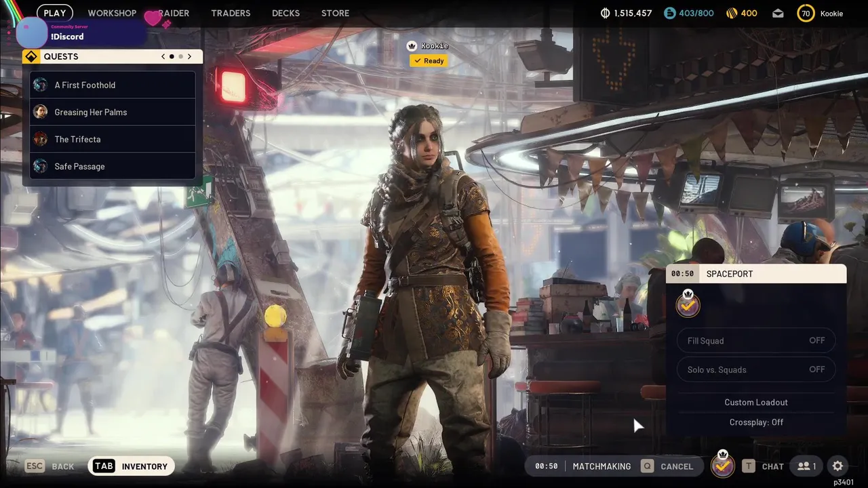The height and width of the screenshot is (488, 868).
Task: Open the WORKSHOP tab
Action: (112, 13)
